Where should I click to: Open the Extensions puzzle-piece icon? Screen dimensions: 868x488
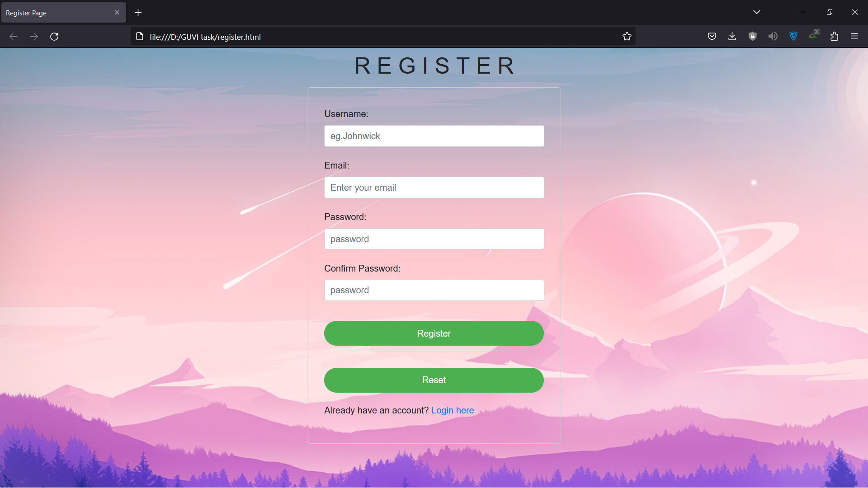pyautogui.click(x=834, y=36)
